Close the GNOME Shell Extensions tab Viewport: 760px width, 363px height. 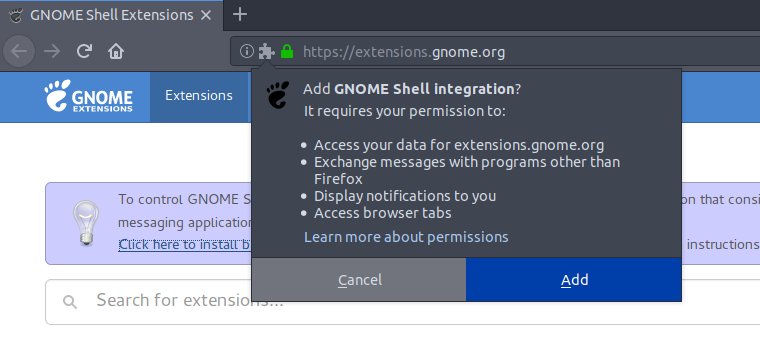[206, 15]
